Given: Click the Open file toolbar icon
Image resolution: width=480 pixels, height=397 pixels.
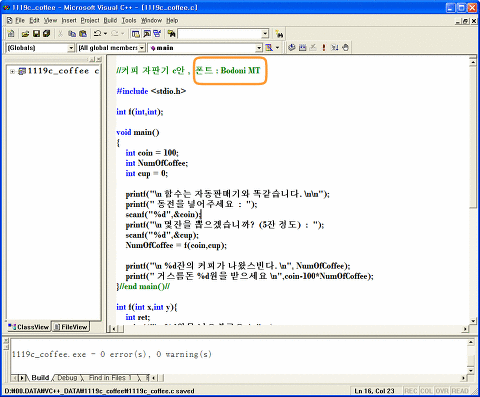Looking at the screenshot, I should click(x=25, y=34).
